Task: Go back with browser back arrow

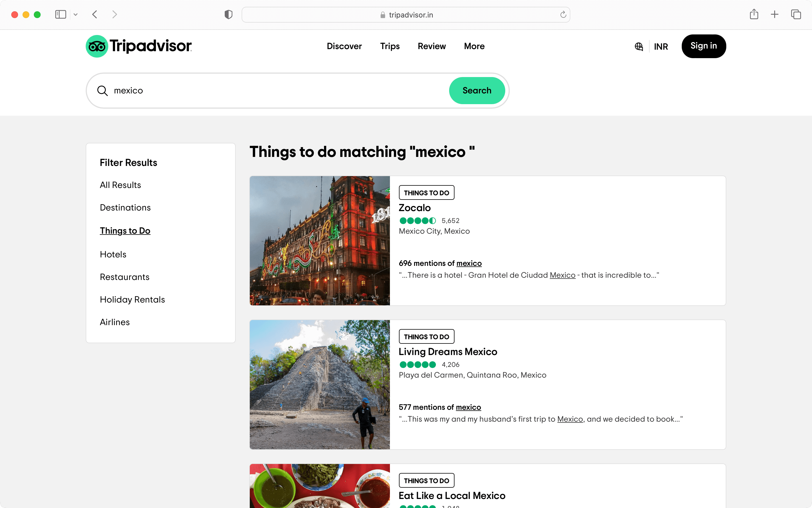Action: point(95,14)
